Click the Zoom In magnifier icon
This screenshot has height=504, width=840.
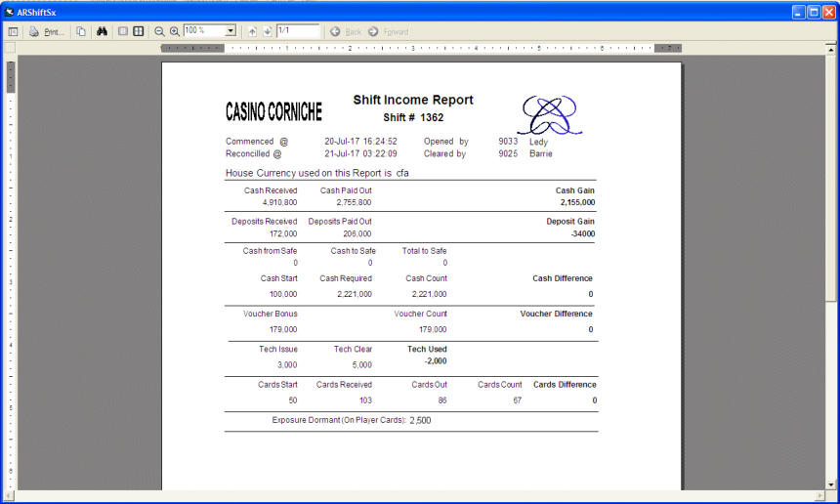[174, 31]
